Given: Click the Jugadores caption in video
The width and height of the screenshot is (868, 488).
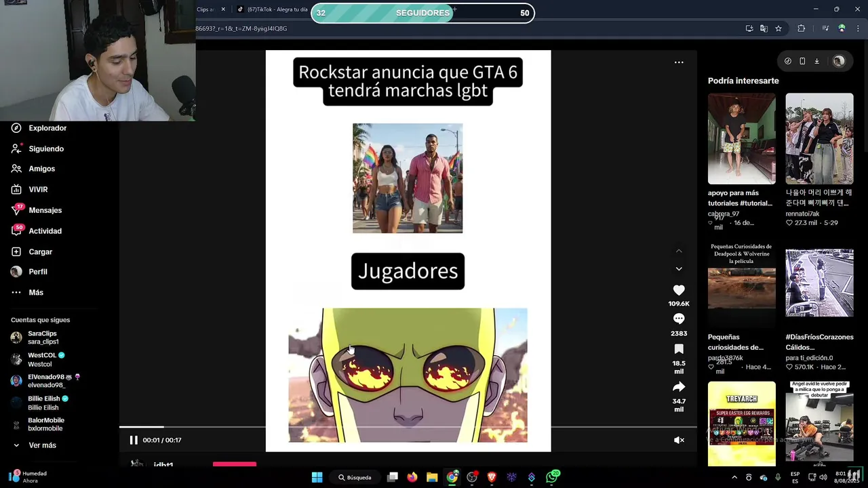Looking at the screenshot, I should click(408, 271).
